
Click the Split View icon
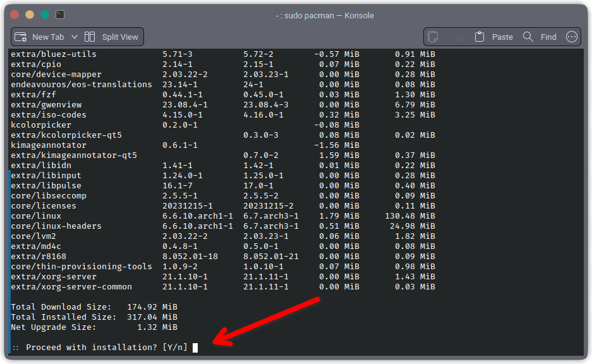pos(90,37)
